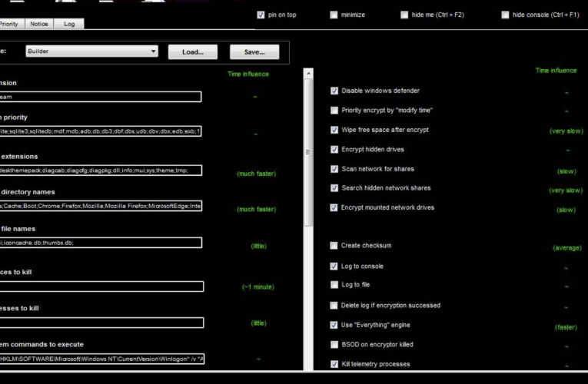The height and width of the screenshot is (384, 588).
Task: Click the vertical scrollbar thumb in the left panel
Action: [308, 152]
